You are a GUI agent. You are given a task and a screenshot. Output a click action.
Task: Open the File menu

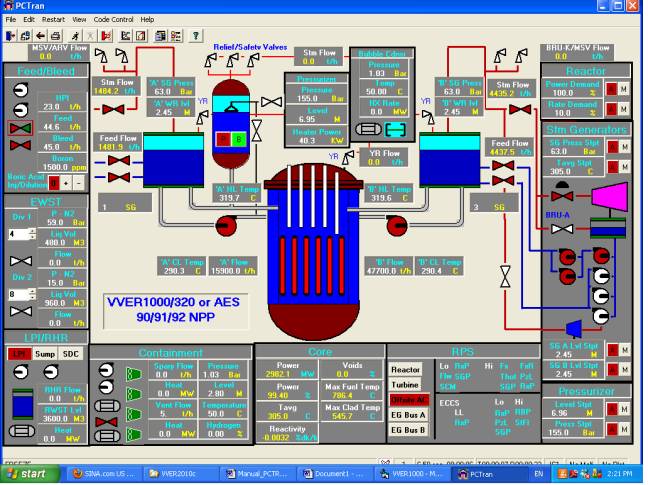pos(10,19)
